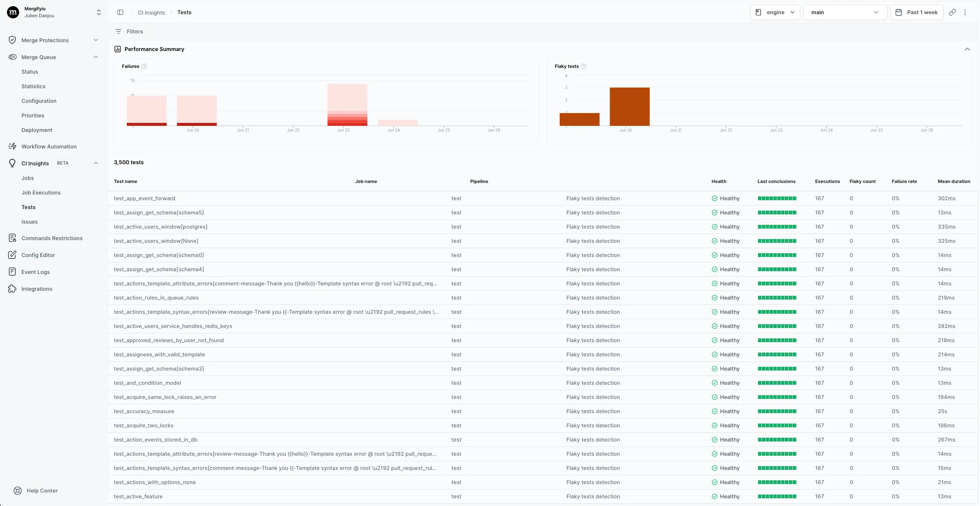Open the engine repository selector
This screenshot has width=980, height=506.
click(x=774, y=12)
